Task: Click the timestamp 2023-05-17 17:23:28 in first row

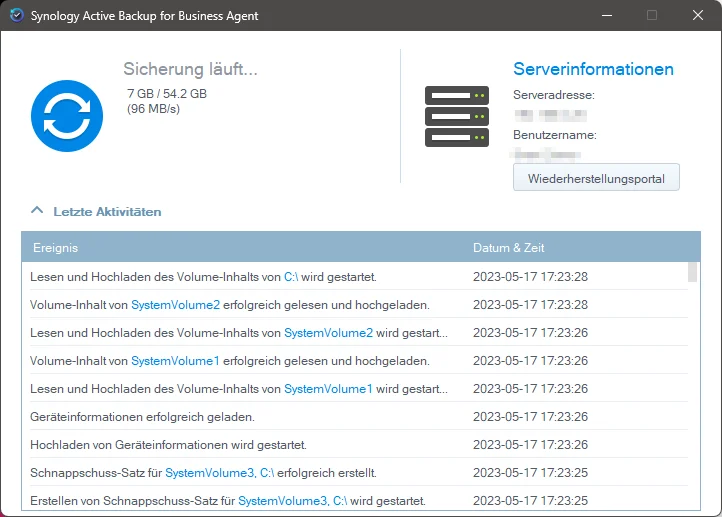Action: pyautogui.click(x=530, y=277)
